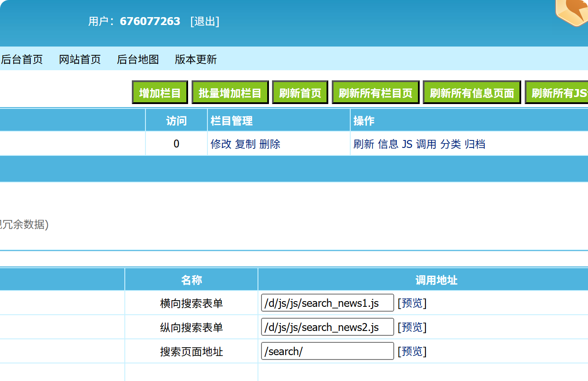Focus the /search/ address input field

(327, 351)
